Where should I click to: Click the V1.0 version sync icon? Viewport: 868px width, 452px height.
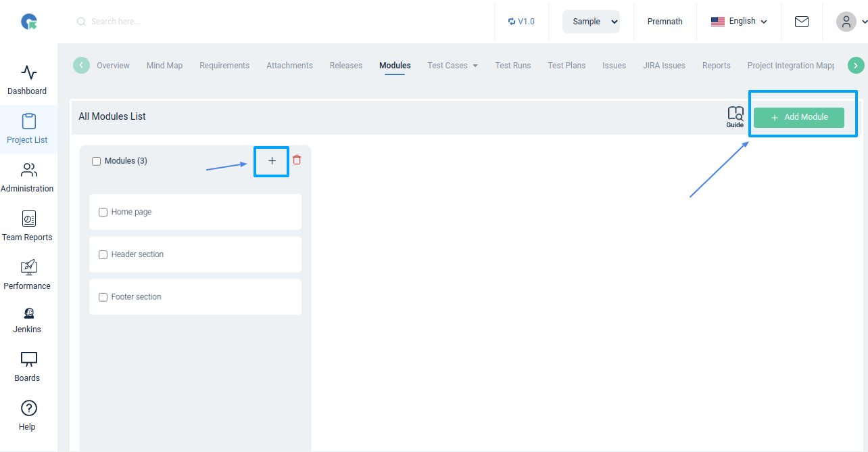(x=512, y=22)
